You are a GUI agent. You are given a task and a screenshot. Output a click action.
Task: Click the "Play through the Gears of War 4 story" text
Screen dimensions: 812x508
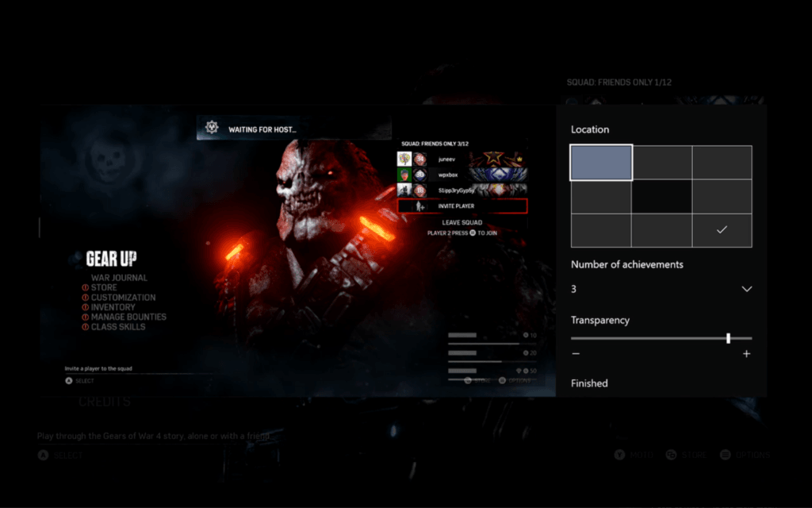click(153, 436)
